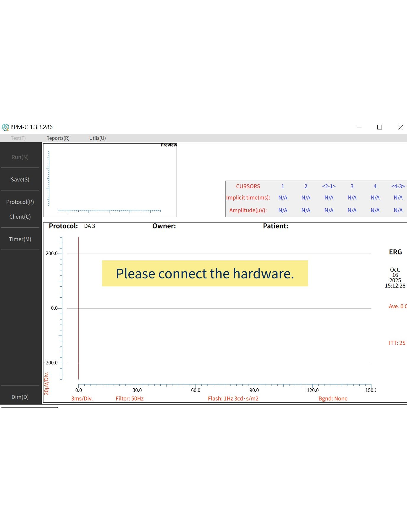This screenshot has height=532, width=407.
Task: Open the Reports(R) menu
Action: pos(58,138)
